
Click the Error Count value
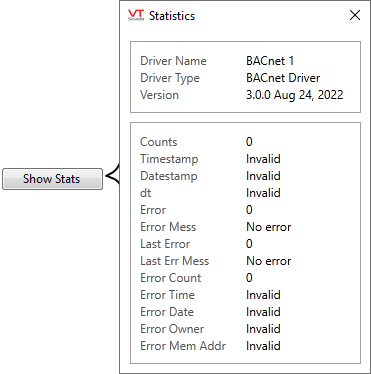(x=249, y=278)
